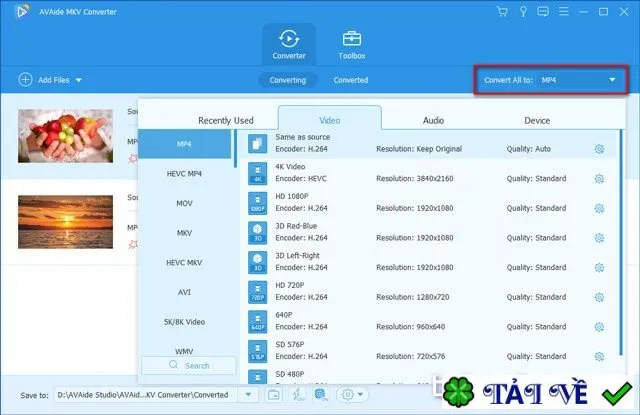Open settings gear for Same as source
This screenshot has height=415, width=640.
[x=599, y=149]
